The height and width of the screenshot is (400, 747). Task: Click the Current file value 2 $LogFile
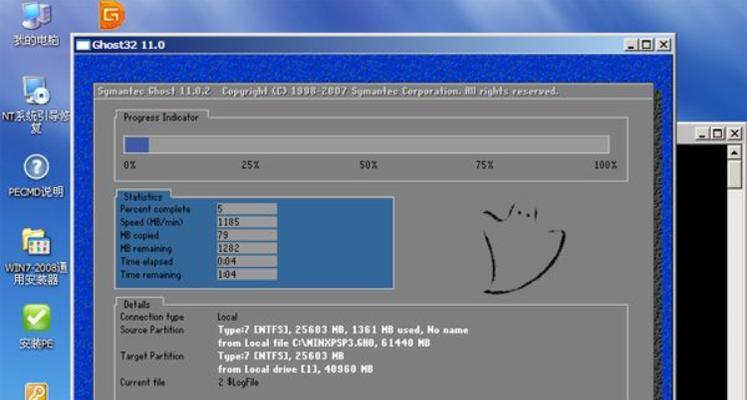238,382
